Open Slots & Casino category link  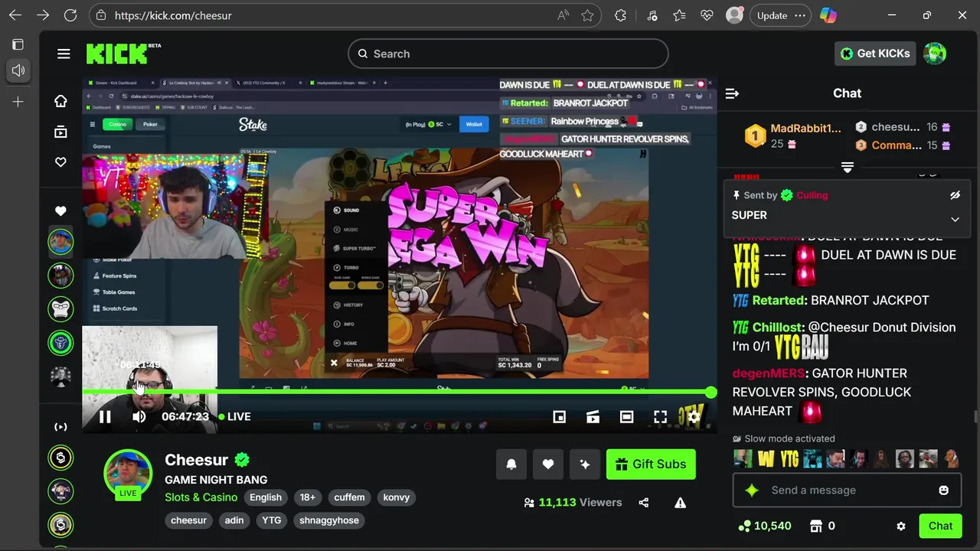[x=201, y=497]
